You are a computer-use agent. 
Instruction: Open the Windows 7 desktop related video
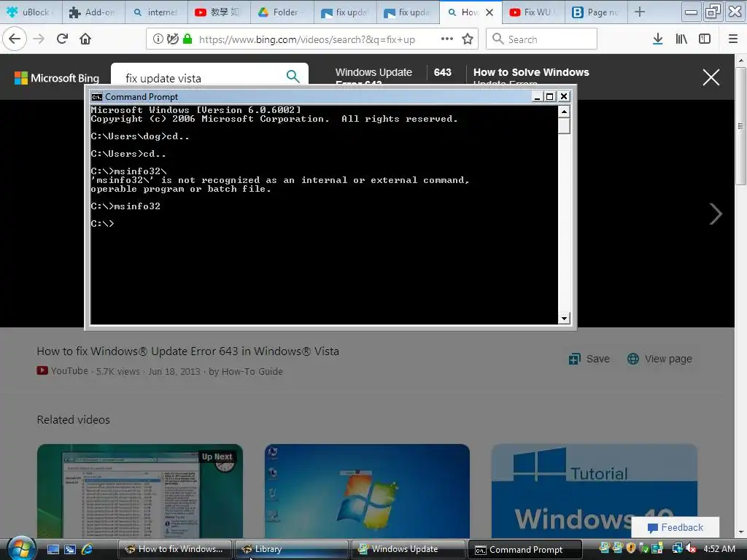tap(367, 491)
